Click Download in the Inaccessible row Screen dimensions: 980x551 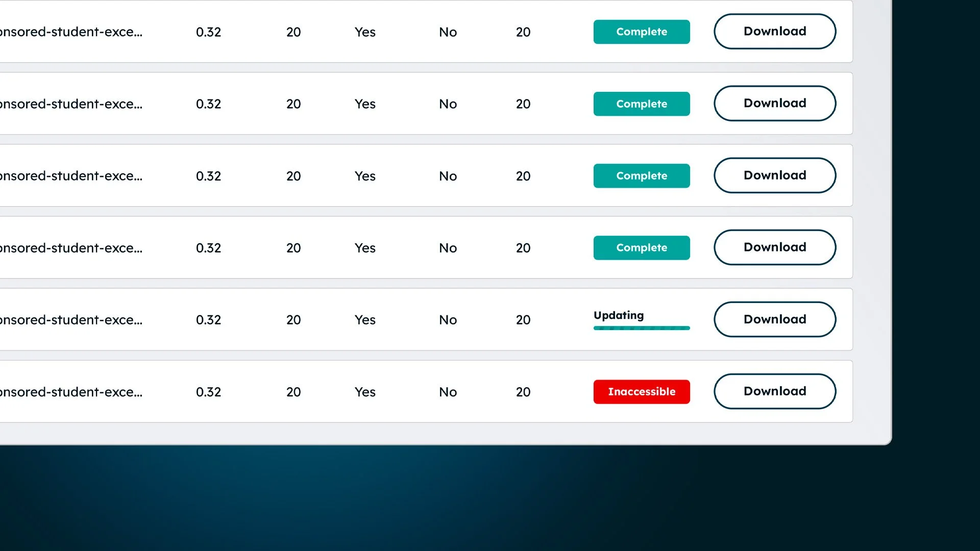coord(774,391)
